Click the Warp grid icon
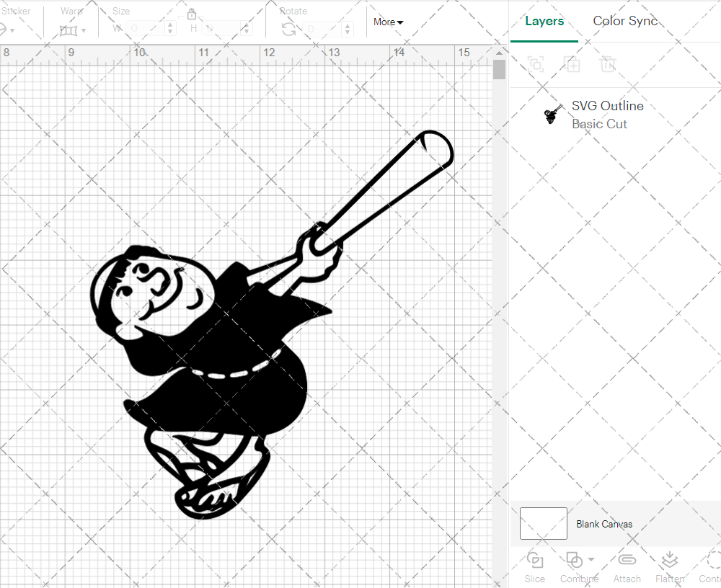 click(x=68, y=30)
